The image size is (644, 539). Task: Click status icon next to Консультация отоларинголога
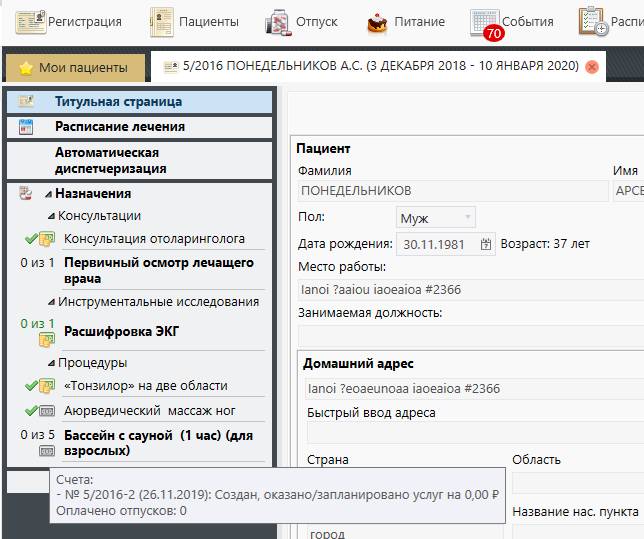38,239
